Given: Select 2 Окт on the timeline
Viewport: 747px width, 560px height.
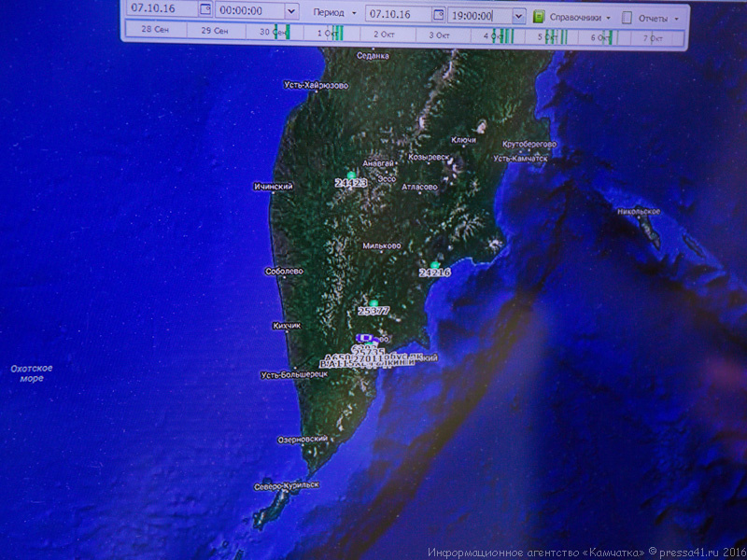Looking at the screenshot, I should pos(385,35).
